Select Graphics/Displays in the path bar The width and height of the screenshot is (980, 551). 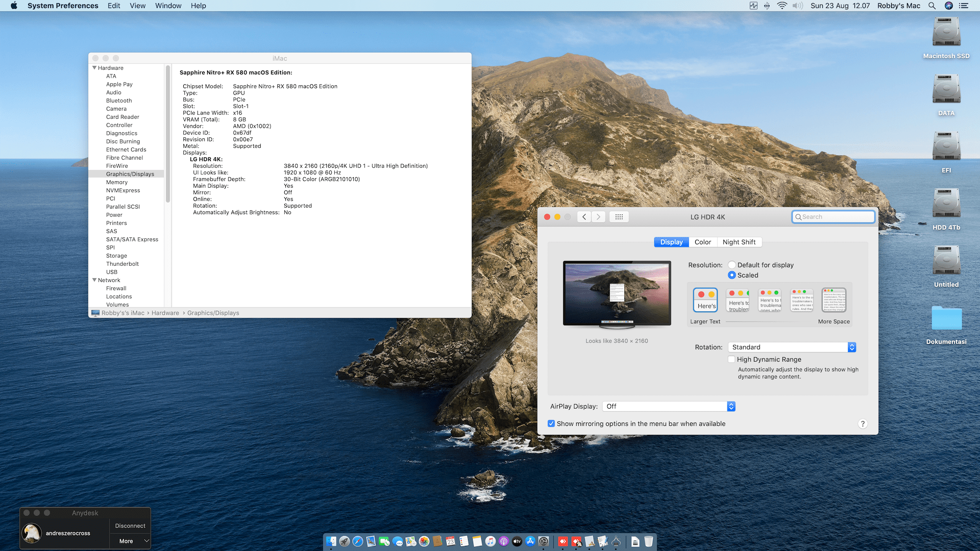[x=213, y=313]
